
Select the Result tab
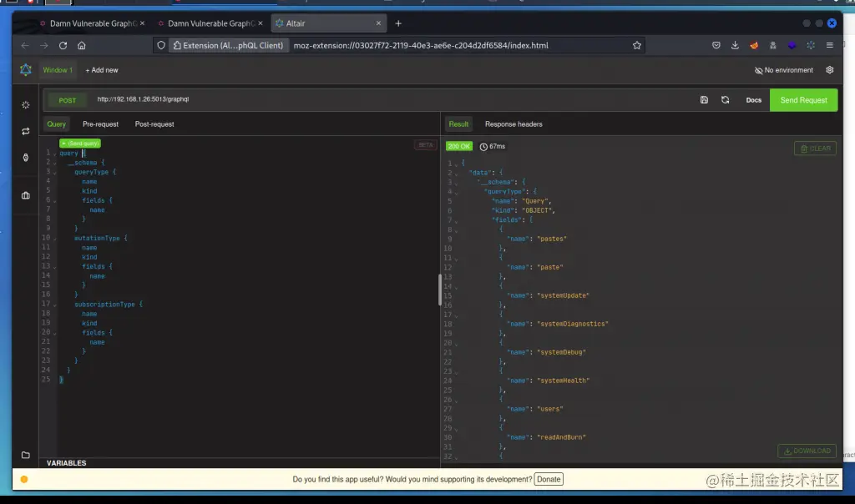(x=458, y=124)
